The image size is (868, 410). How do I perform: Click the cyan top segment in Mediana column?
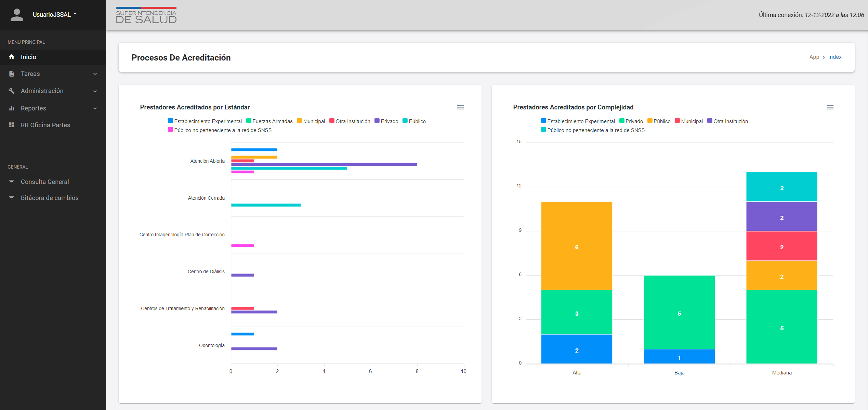[782, 187]
